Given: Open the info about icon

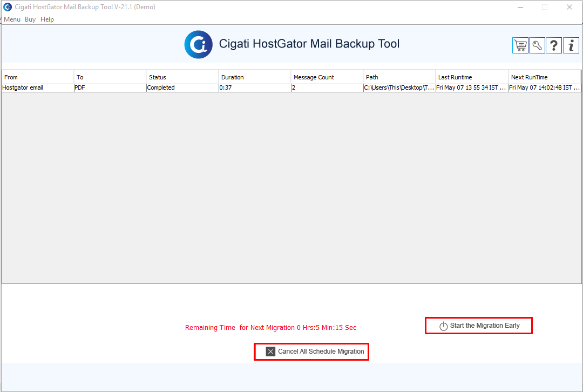Looking at the screenshot, I should click(571, 45).
